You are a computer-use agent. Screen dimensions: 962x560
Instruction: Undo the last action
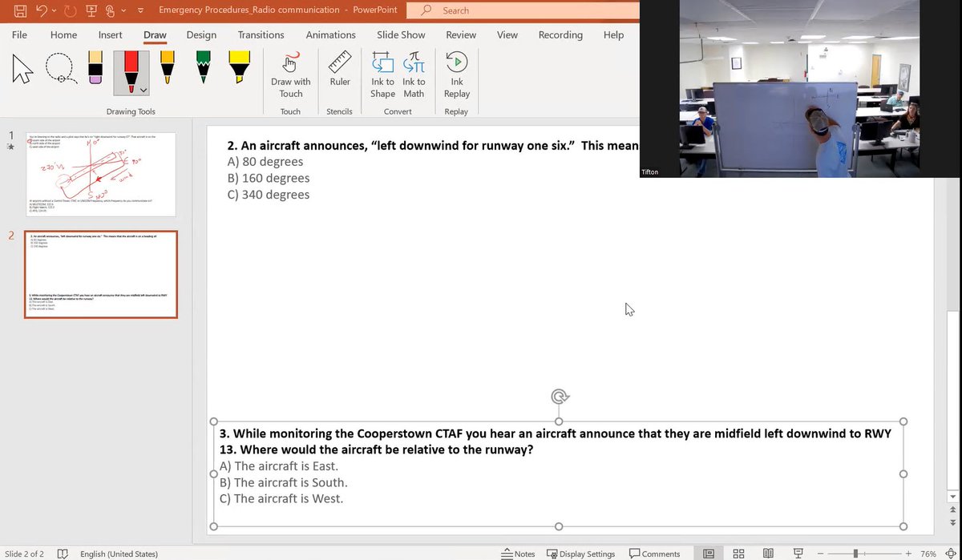(x=40, y=10)
